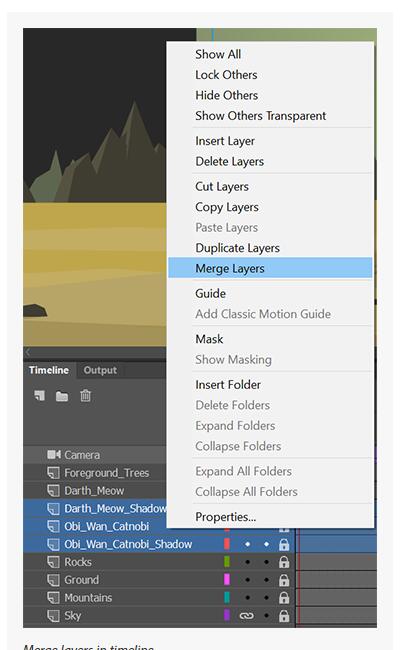Select the Darth_Meow layer

click(x=95, y=491)
